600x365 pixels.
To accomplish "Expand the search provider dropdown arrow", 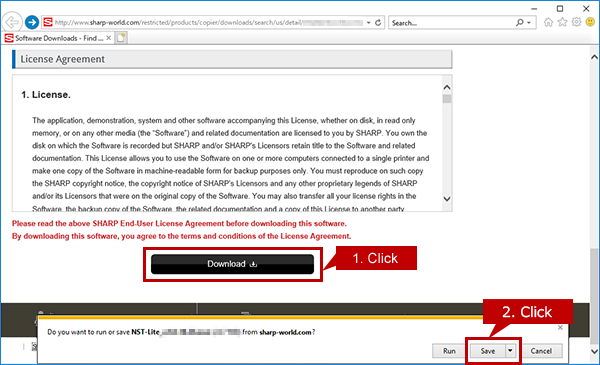I will (529, 23).
